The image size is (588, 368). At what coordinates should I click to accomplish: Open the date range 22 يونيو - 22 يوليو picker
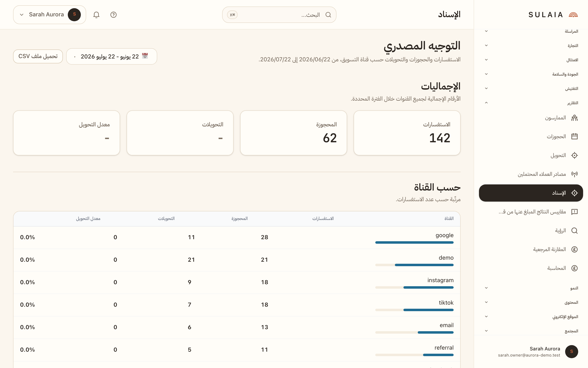click(111, 56)
